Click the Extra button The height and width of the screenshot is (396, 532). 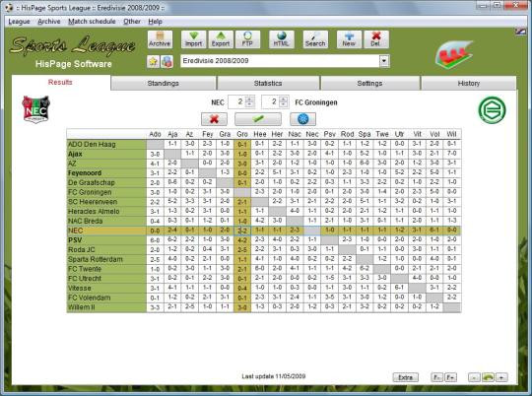pos(406,377)
